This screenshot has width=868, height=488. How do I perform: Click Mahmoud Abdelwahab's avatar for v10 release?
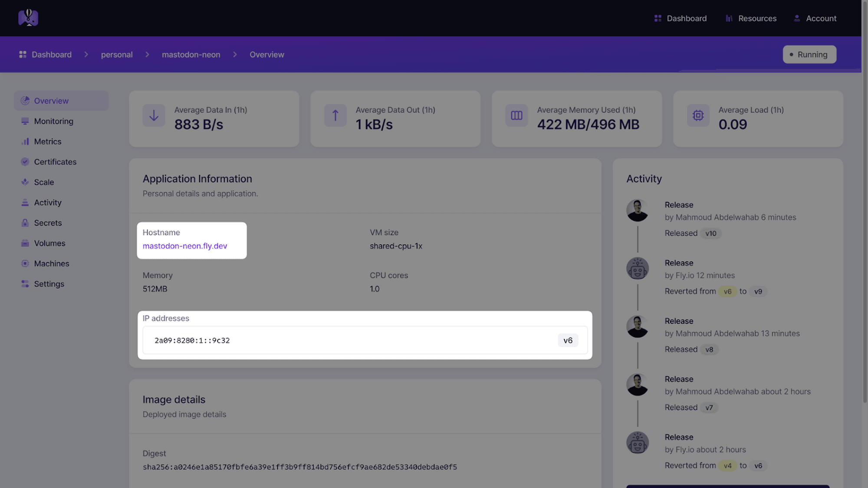coord(637,210)
